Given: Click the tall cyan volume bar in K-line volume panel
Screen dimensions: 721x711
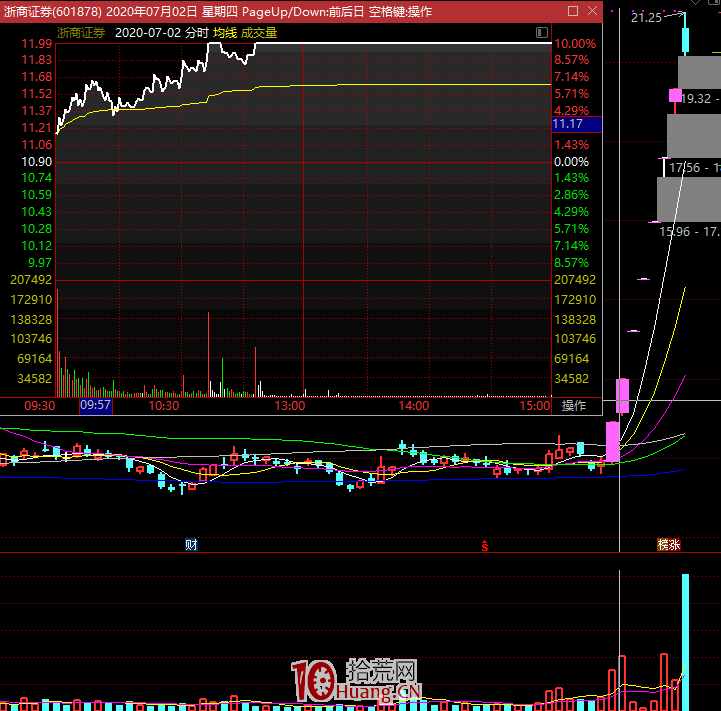Looking at the screenshot, I should point(685,642).
